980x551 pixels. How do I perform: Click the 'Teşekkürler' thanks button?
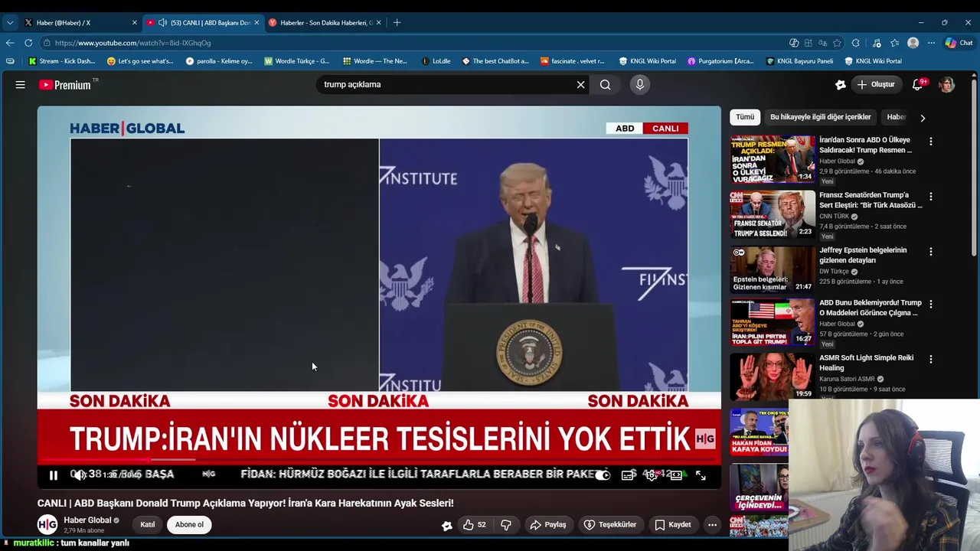(x=610, y=525)
